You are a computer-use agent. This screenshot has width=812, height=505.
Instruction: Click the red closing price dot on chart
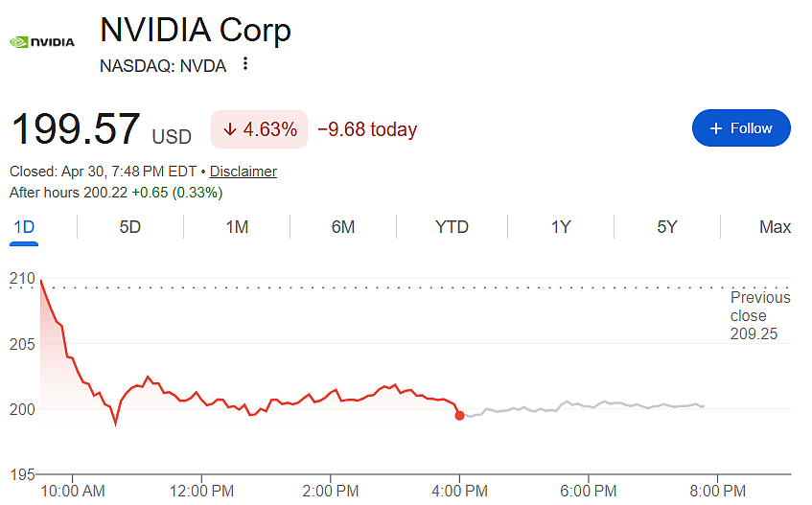[x=459, y=416]
